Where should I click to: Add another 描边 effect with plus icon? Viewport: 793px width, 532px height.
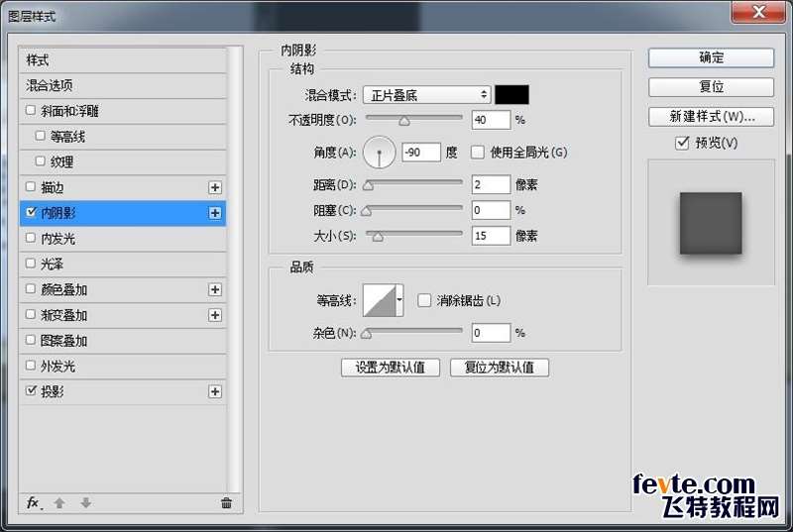click(x=215, y=187)
